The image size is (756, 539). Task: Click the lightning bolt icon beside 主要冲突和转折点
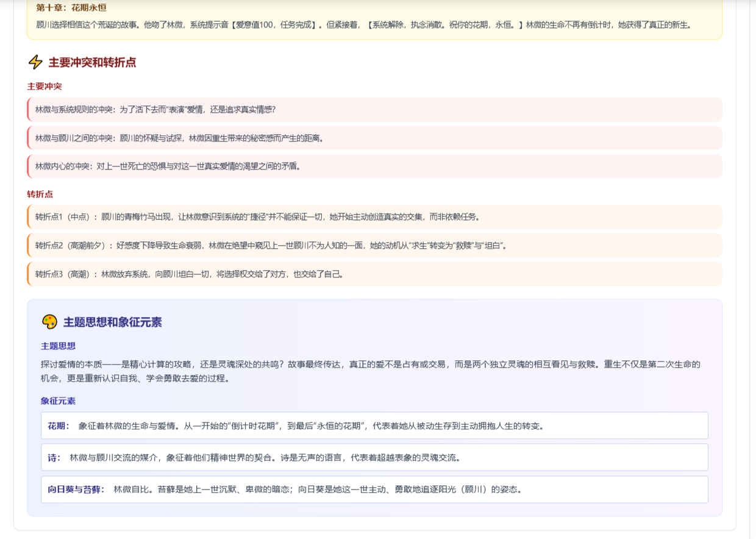36,62
